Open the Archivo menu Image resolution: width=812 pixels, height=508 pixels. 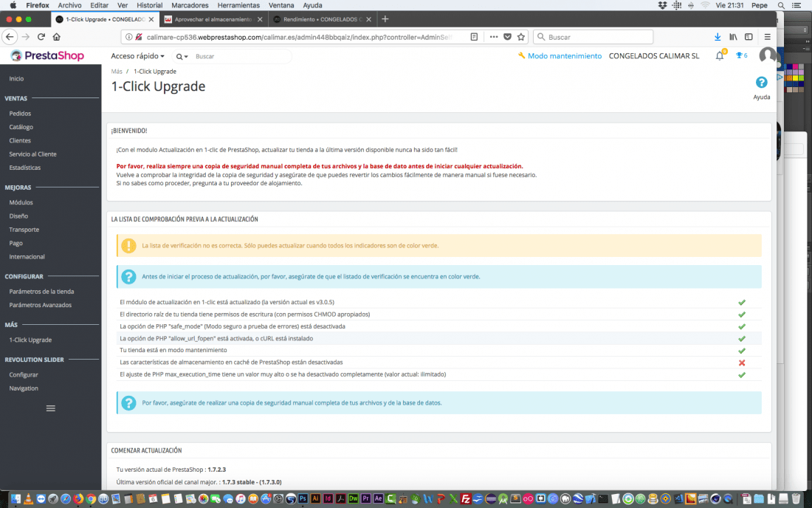pyautogui.click(x=69, y=5)
